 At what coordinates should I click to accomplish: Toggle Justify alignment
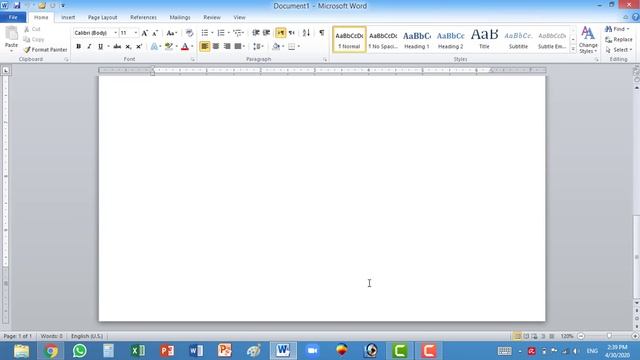point(238,47)
